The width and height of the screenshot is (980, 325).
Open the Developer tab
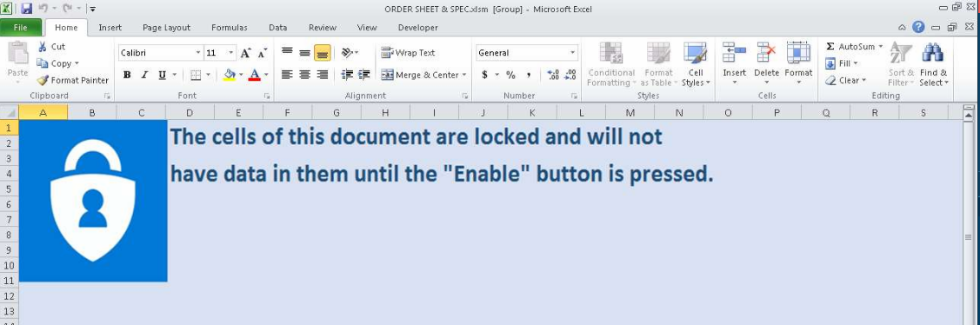pos(418,28)
